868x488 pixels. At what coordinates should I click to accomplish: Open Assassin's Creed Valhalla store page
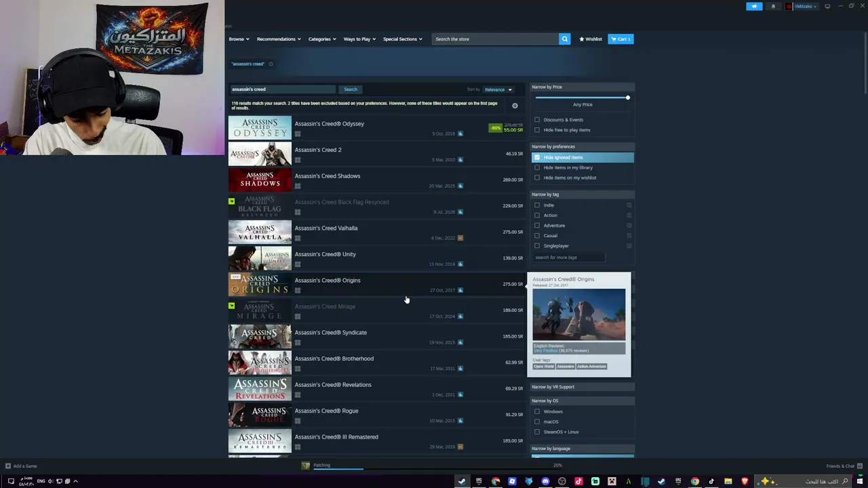coord(376,232)
